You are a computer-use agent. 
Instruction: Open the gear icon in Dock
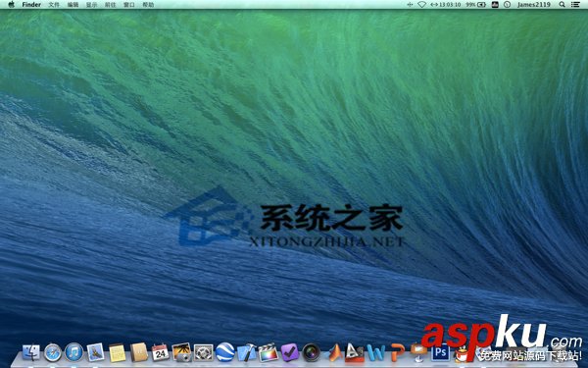[x=204, y=353]
